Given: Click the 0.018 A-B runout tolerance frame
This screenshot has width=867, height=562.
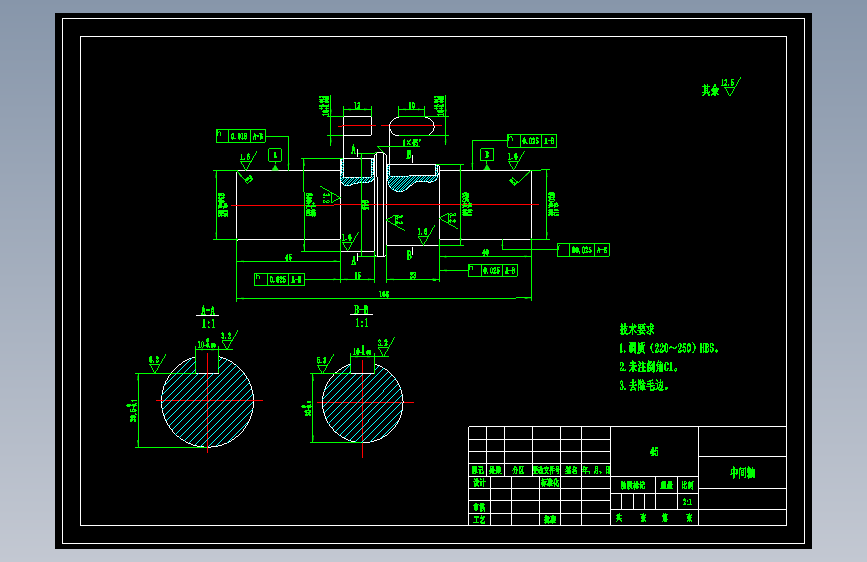Looking at the screenshot, I should click(241, 136).
